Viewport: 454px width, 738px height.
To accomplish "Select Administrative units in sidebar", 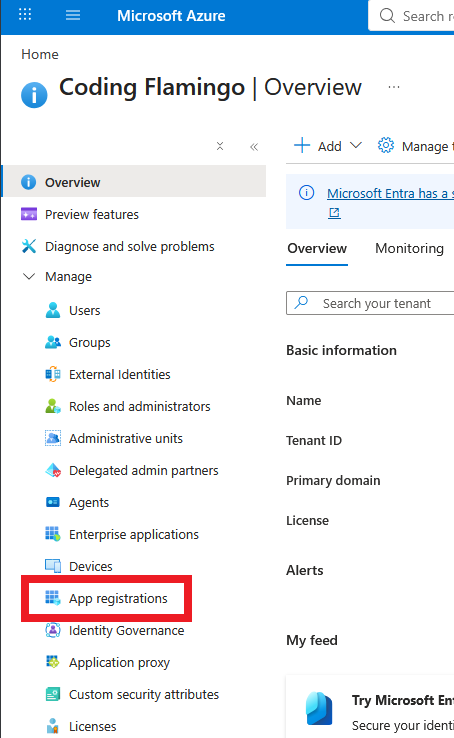I will coord(126,439).
